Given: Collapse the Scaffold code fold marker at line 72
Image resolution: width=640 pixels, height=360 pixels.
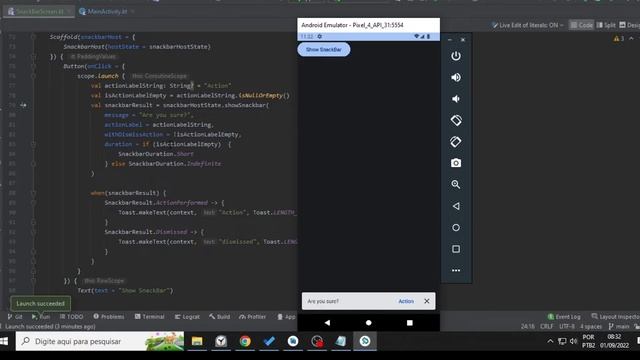Looking at the screenshot, I should (x=33, y=37).
